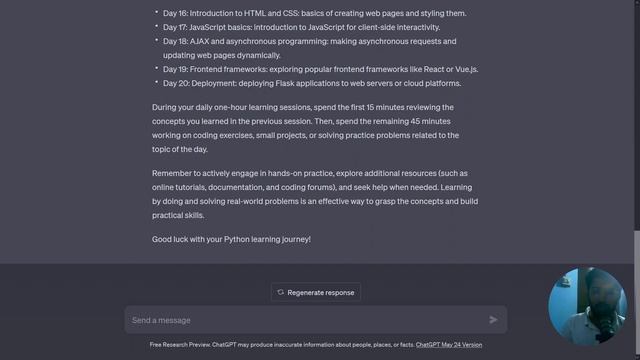Click the paragraph starting Remember to actively engage
The height and width of the screenshot is (360, 640).
click(315, 194)
